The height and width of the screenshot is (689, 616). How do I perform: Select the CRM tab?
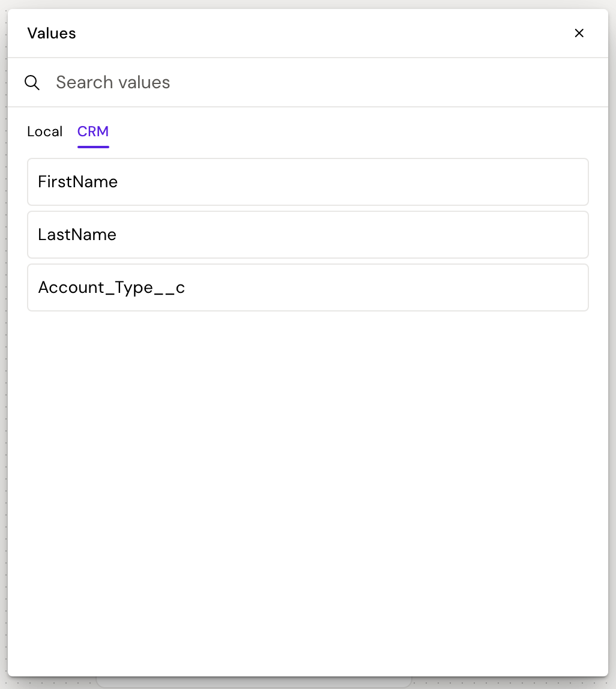93,132
